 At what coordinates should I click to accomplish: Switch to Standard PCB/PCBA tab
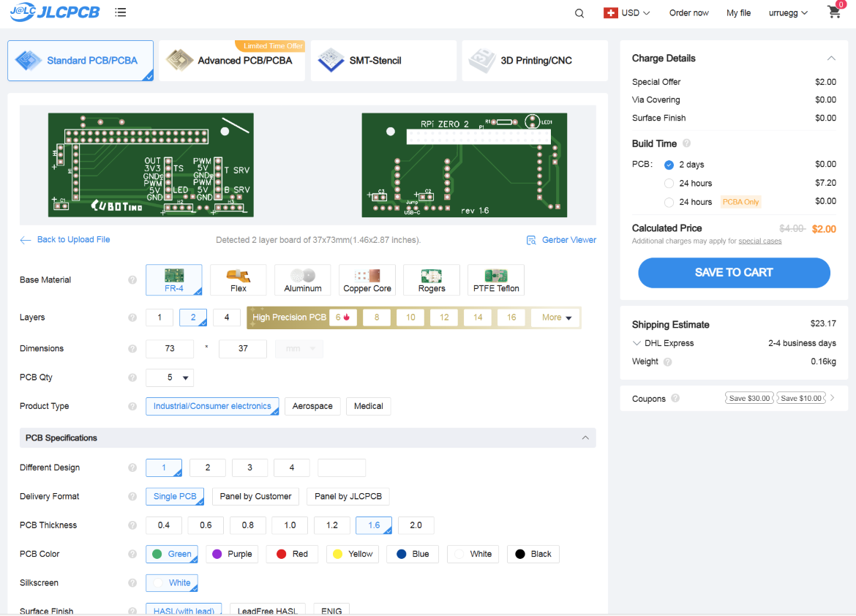coord(80,61)
